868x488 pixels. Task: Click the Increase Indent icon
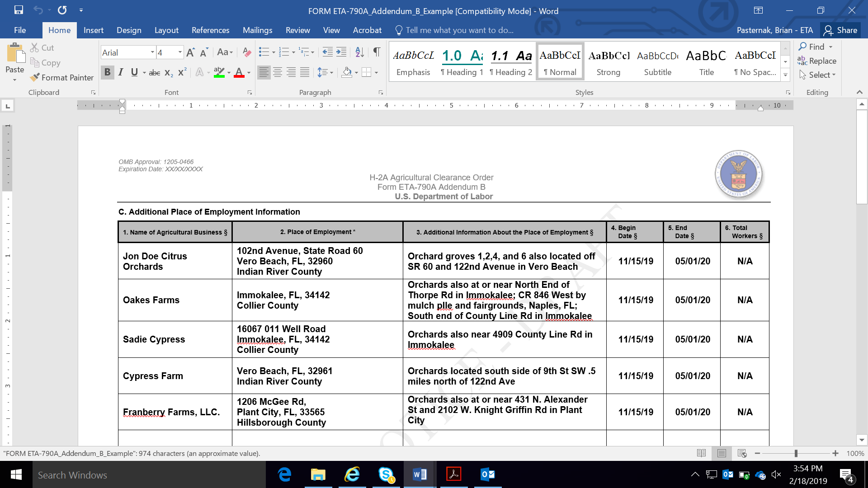tap(341, 52)
